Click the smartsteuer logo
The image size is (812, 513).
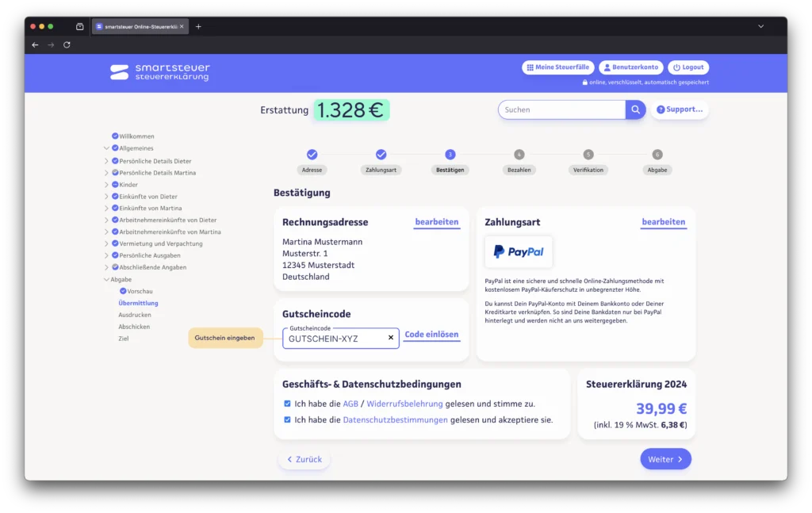click(x=159, y=72)
